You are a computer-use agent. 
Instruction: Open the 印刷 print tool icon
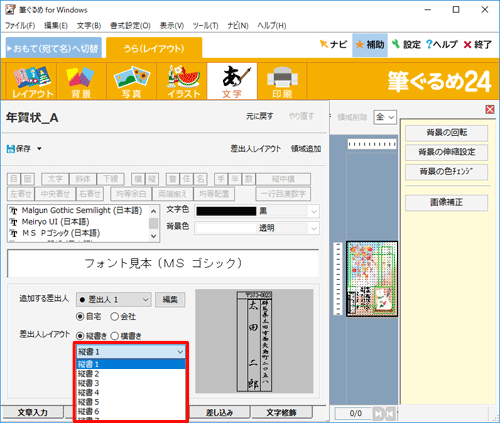(x=282, y=81)
